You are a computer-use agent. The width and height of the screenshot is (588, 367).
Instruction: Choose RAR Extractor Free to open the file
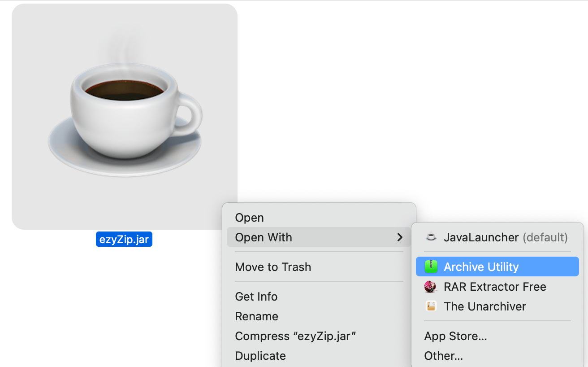click(495, 286)
